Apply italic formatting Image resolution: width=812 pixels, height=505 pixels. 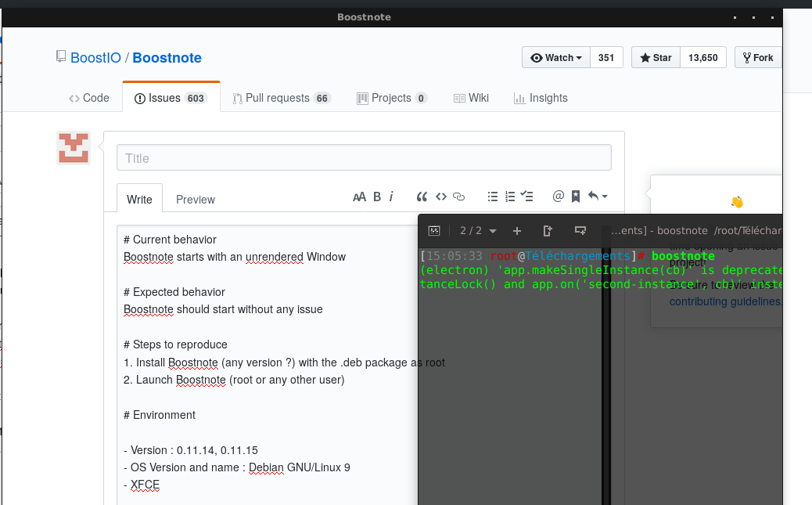click(x=392, y=197)
